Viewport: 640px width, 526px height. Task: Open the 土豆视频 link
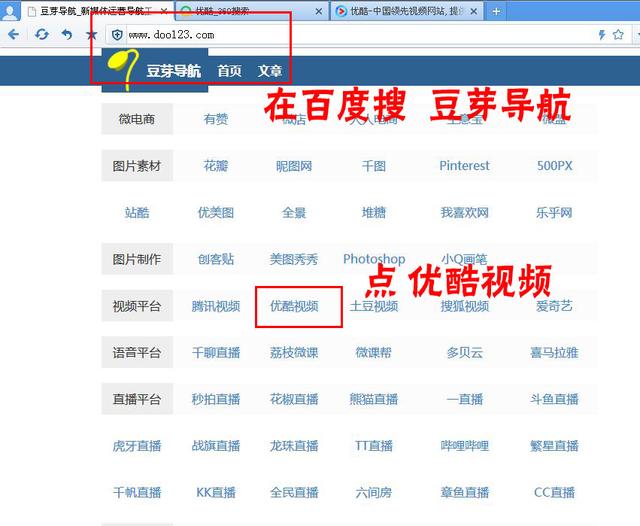(373, 306)
